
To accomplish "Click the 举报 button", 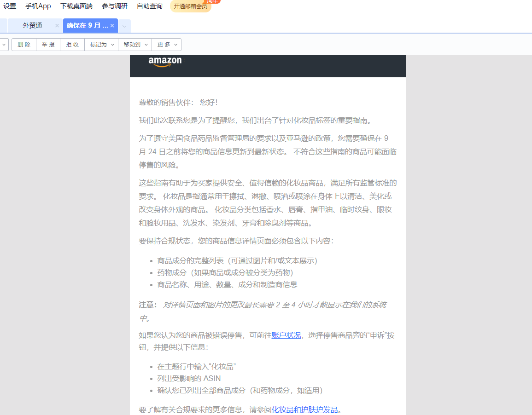I will [x=48, y=44].
